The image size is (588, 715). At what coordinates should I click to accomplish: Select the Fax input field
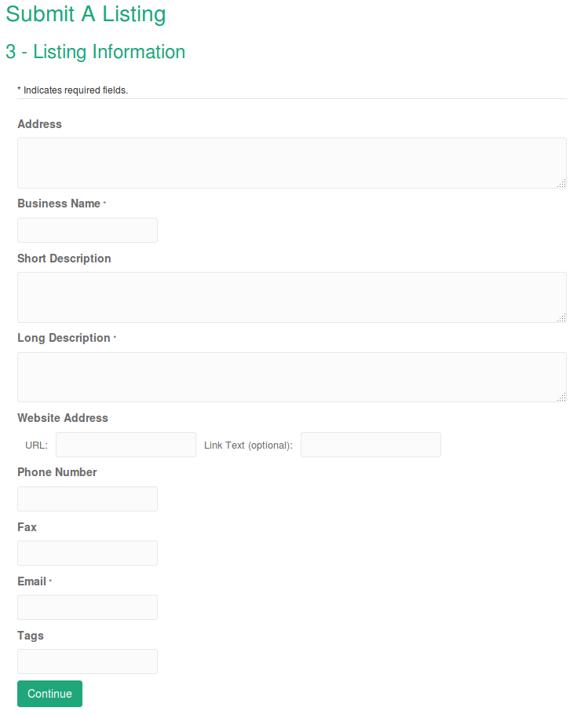click(x=87, y=553)
